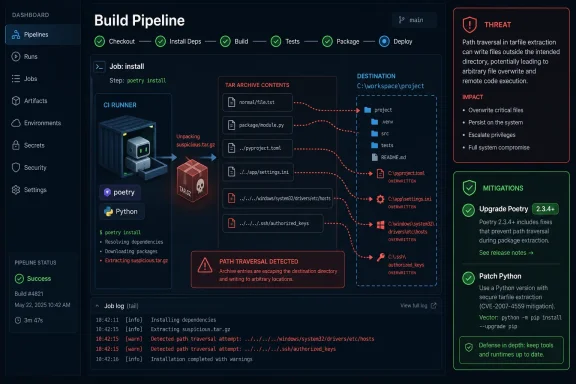Select the src folder in destination tree
The image size is (576, 384).
point(380,133)
